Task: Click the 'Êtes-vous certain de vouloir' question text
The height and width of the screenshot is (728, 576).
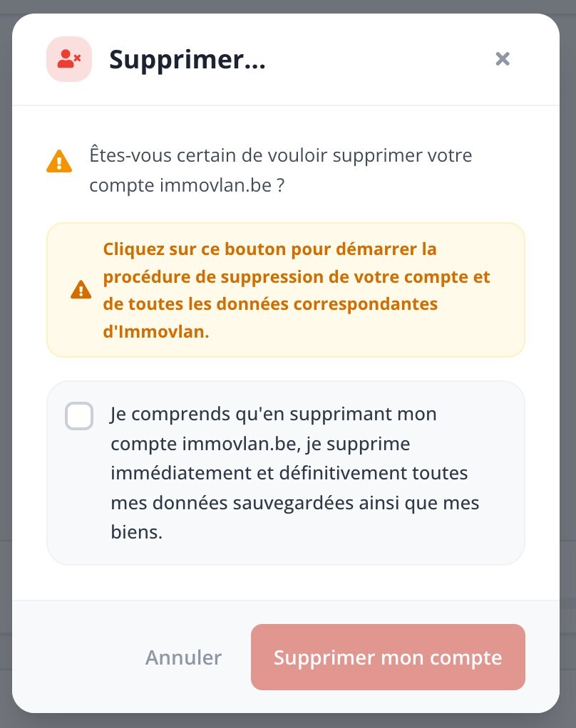Action: tap(281, 155)
